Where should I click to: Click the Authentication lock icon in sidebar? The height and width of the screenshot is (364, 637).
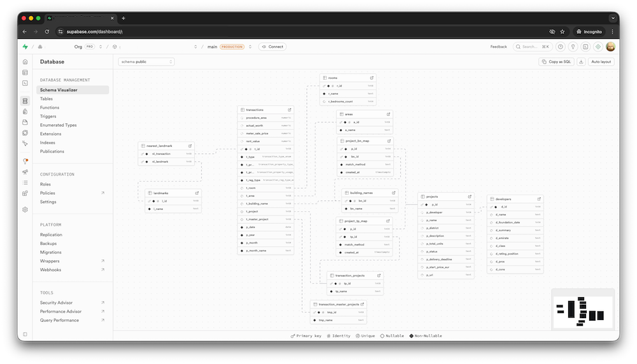(25, 111)
